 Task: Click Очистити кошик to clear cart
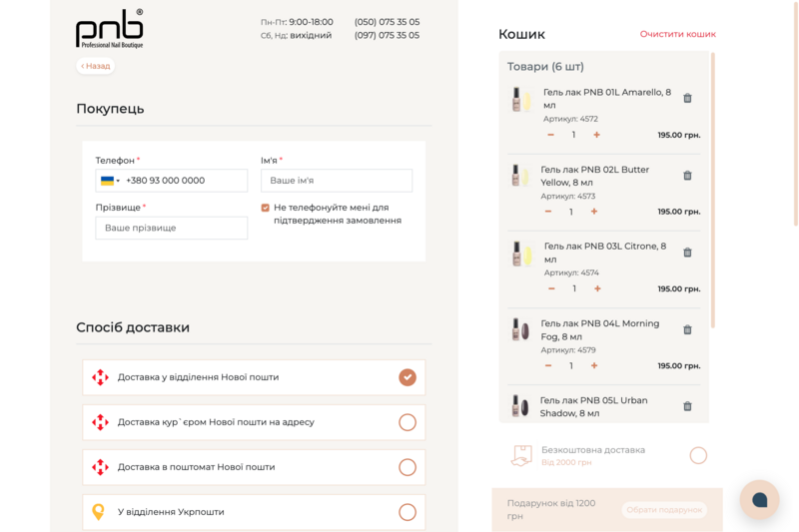click(677, 34)
